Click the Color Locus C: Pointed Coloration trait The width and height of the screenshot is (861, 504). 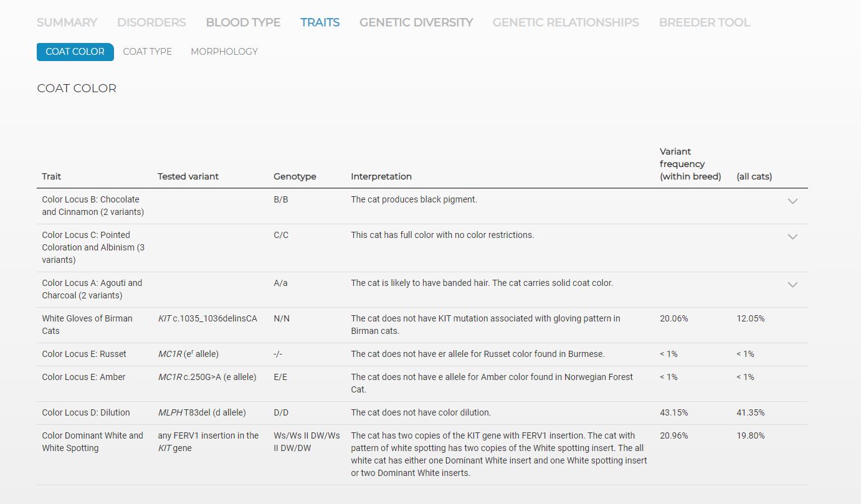point(93,247)
